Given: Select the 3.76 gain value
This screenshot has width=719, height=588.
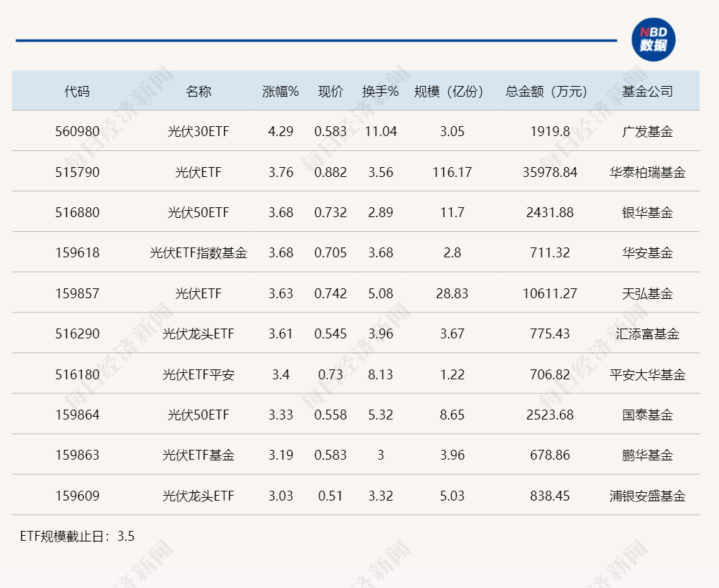Looking at the screenshot, I should tap(281, 173).
